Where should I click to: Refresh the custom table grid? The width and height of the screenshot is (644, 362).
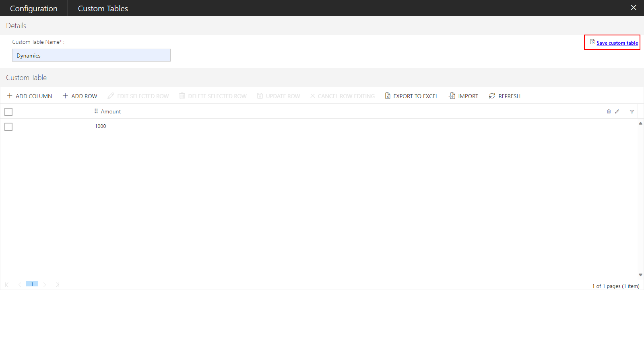coord(505,96)
